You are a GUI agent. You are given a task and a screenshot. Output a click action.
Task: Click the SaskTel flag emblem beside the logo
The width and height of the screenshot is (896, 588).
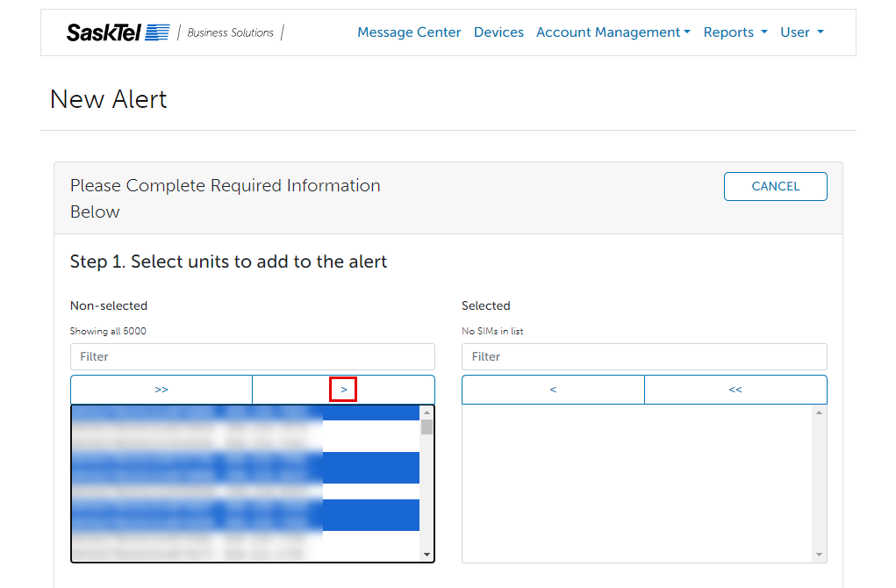pyautogui.click(x=155, y=32)
